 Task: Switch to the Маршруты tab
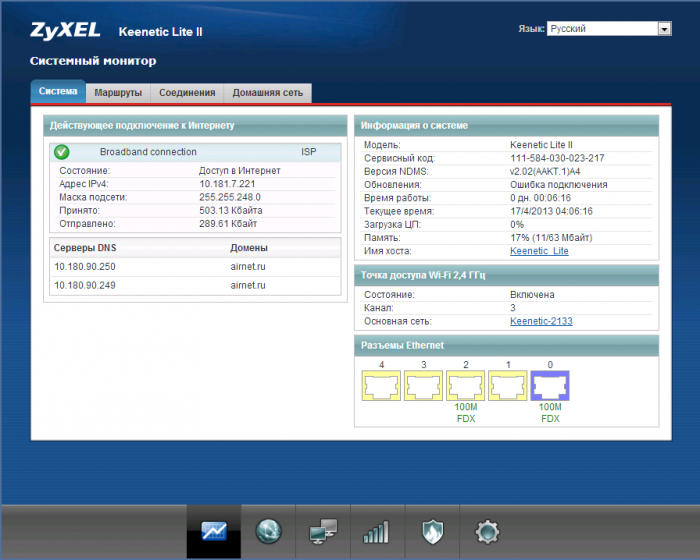click(118, 93)
